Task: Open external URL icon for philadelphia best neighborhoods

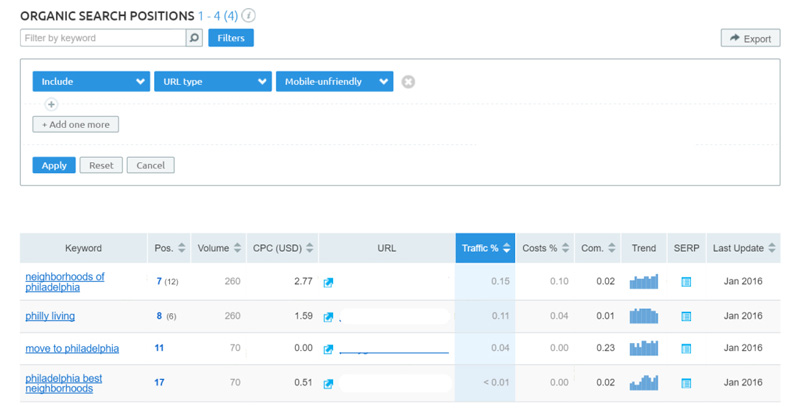Action: coord(328,383)
